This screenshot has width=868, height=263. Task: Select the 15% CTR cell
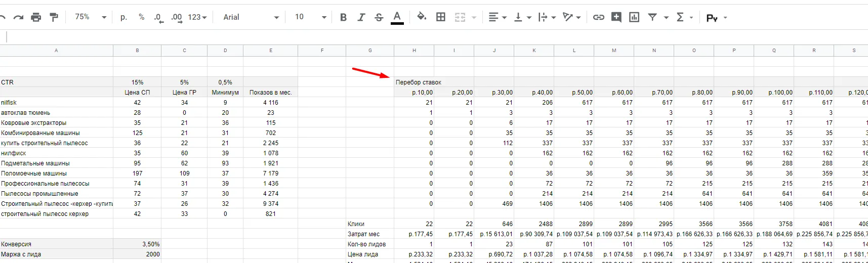click(x=137, y=82)
